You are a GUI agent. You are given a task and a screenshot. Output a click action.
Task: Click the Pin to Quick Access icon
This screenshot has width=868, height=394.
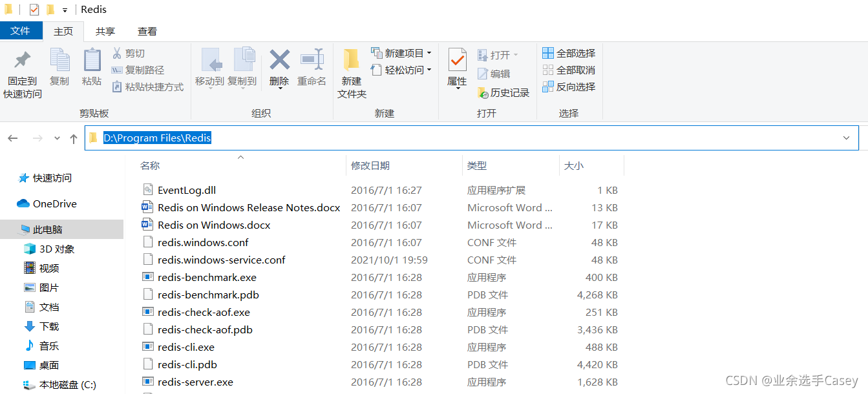coord(23,60)
